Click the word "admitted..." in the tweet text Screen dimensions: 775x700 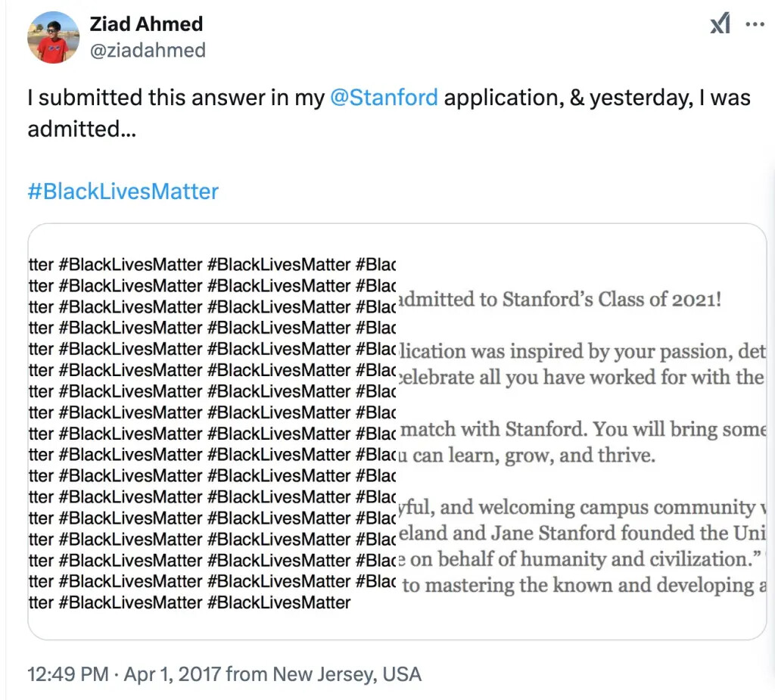82,129
